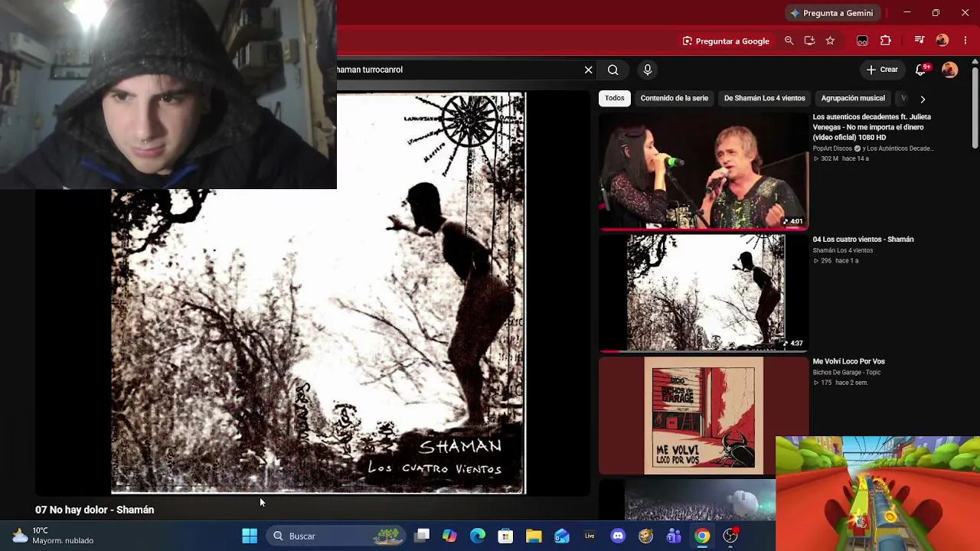Click the Pregunta a Gemini button

[832, 13]
